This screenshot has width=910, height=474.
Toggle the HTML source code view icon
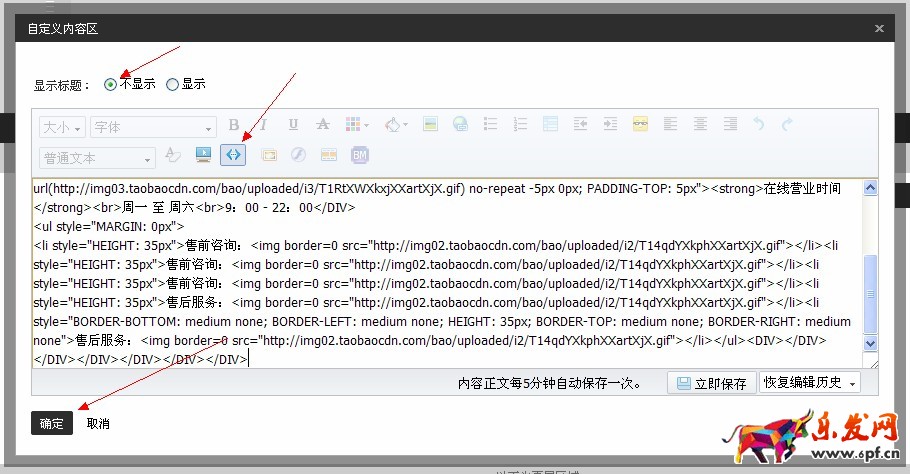coord(234,155)
